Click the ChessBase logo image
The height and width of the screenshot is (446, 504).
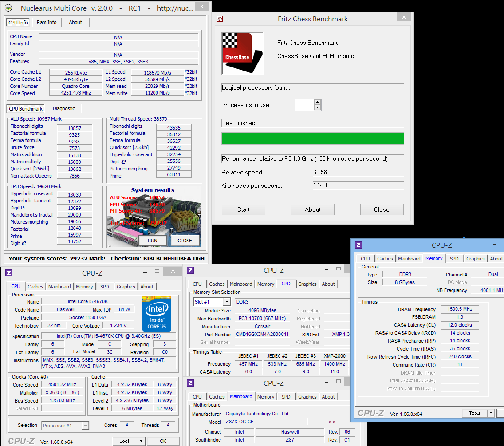[x=243, y=53]
